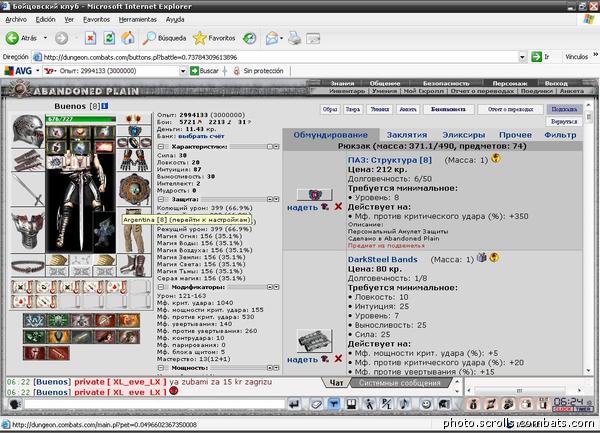Viewport: 600px width, 433px height.
Task: Click the eraser clear chat icon
Action: [x=316, y=404]
